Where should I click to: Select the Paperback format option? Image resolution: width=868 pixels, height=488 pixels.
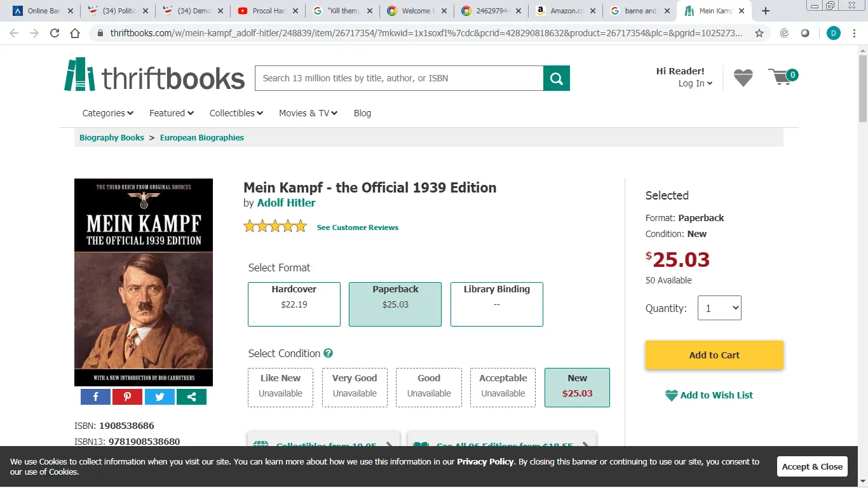pyautogui.click(x=395, y=304)
